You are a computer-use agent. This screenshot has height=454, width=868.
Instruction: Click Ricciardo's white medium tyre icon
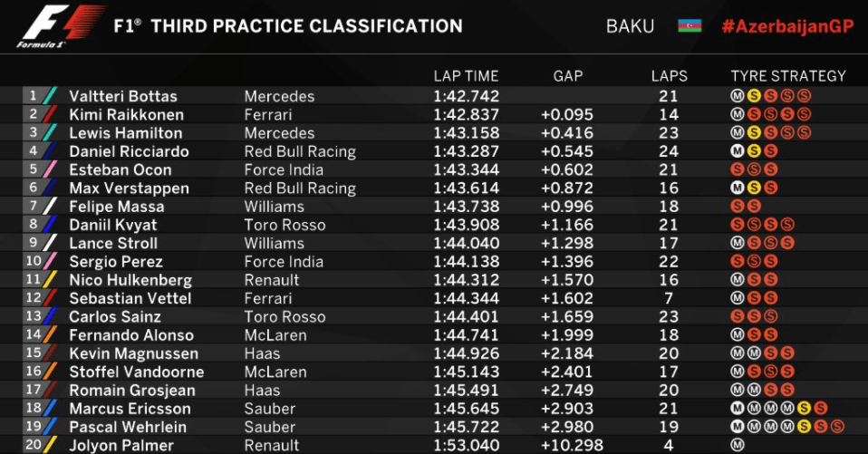tap(737, 150)
